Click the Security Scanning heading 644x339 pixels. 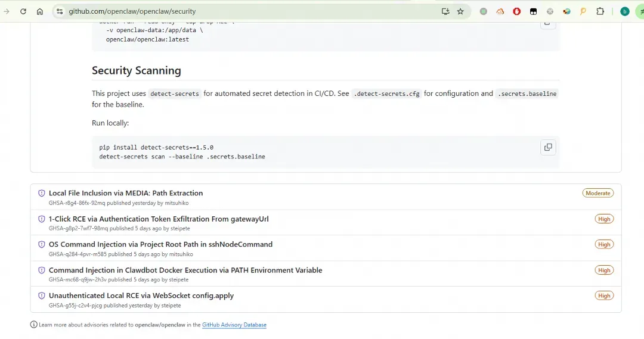click(x=137, y=70)
